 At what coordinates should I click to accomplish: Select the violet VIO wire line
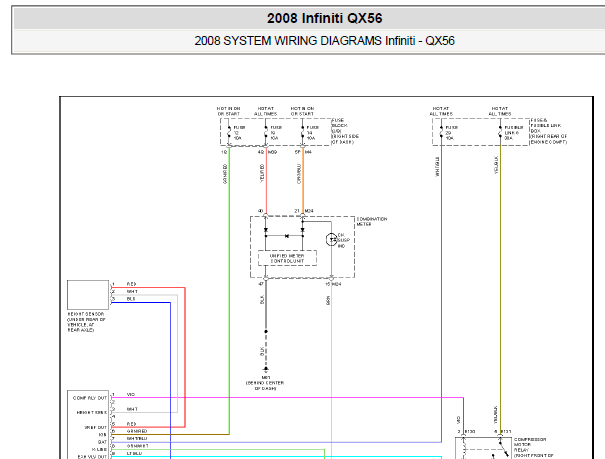287,397
